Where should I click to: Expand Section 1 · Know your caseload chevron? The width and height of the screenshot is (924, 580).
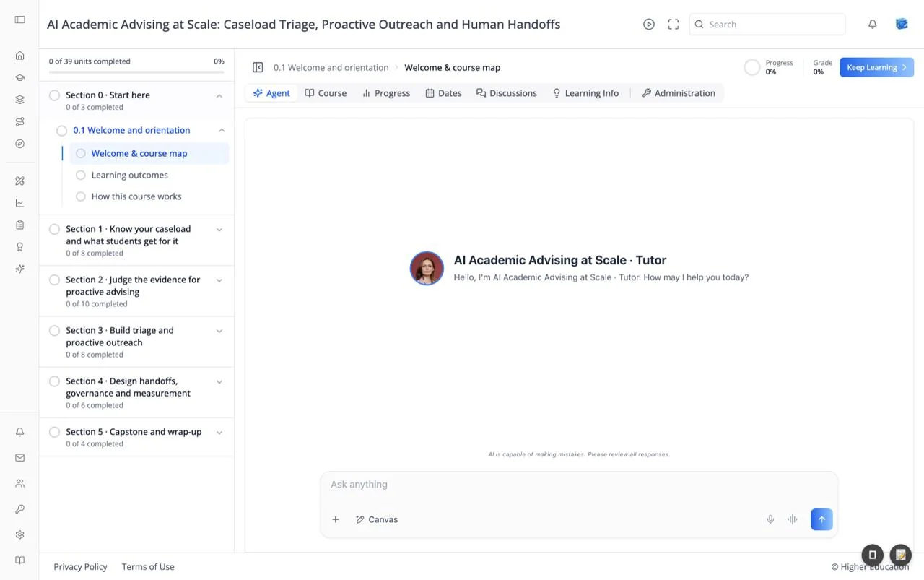coord(219,230)
